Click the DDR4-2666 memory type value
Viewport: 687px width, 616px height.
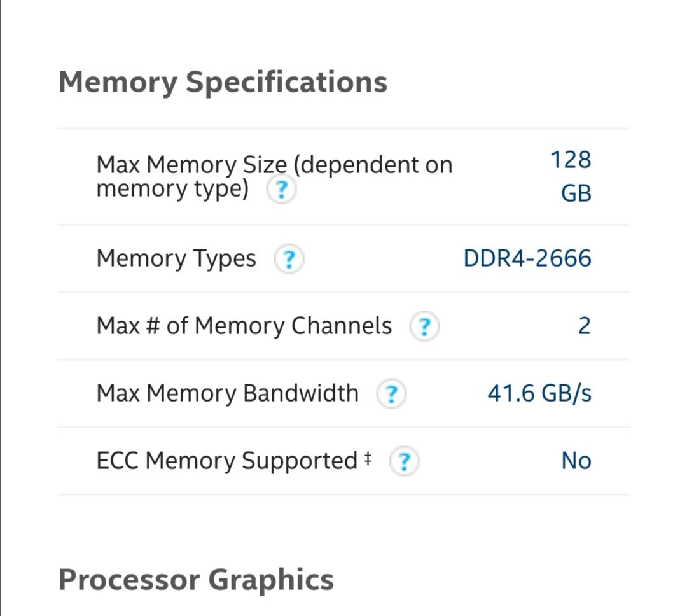[x=527, y=258]
